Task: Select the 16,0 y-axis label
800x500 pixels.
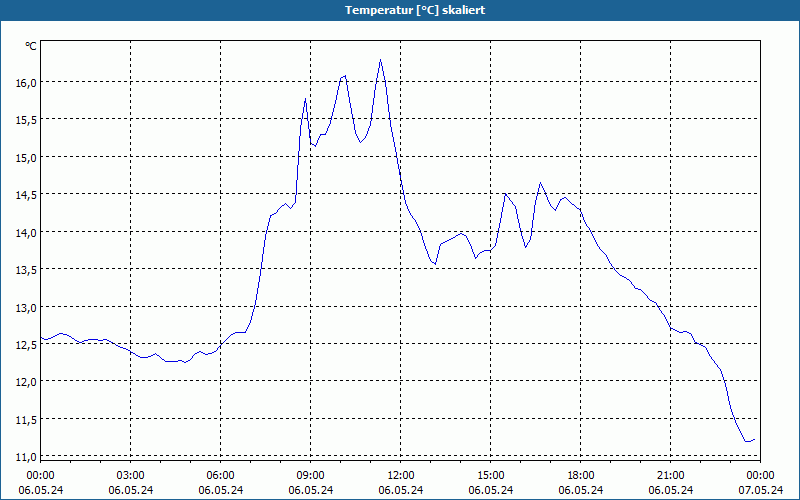Action: (26, 83)
